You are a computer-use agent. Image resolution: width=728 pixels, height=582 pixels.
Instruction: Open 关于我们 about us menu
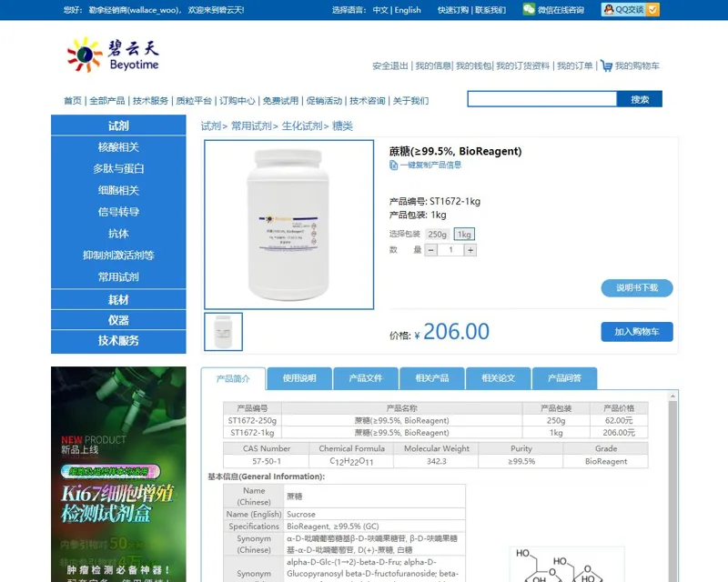pos(410,101)
